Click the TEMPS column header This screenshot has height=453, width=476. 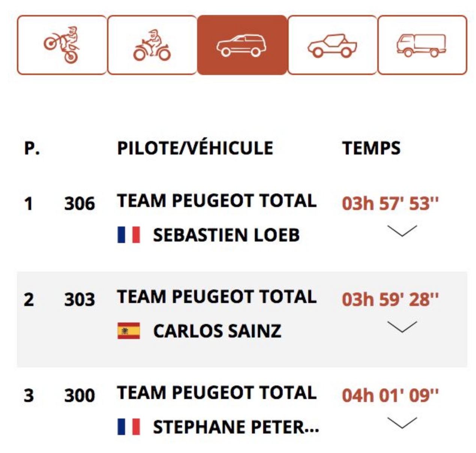coord(371,148)
